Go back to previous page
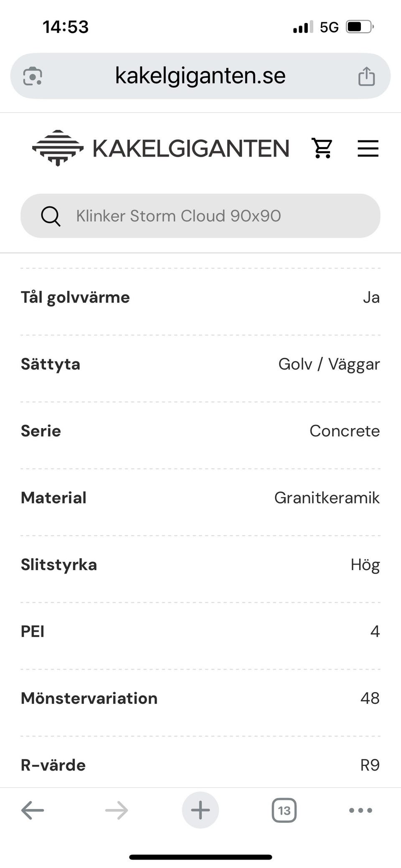Screen dimensions: 401x868 33,810
